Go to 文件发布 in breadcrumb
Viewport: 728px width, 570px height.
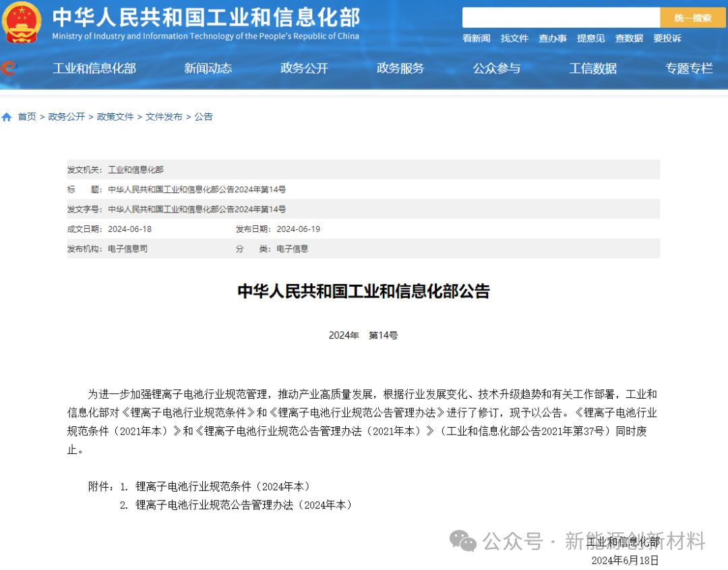(164, 117)
